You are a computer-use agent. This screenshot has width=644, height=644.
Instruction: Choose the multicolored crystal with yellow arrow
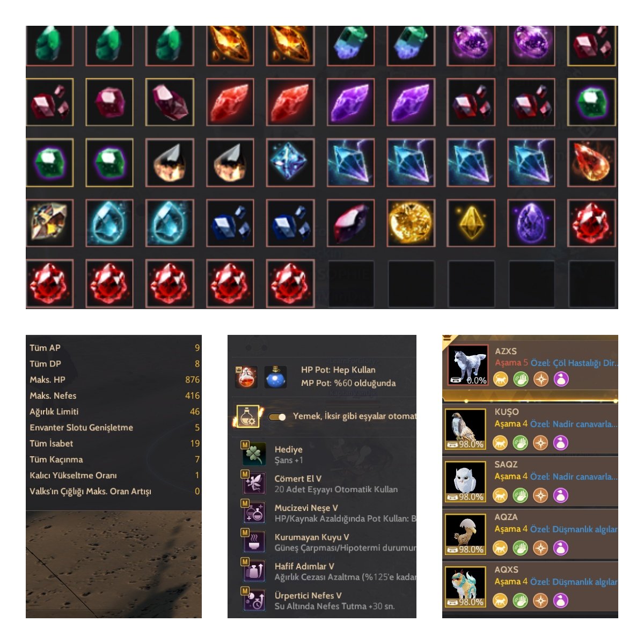click(49, 223)
